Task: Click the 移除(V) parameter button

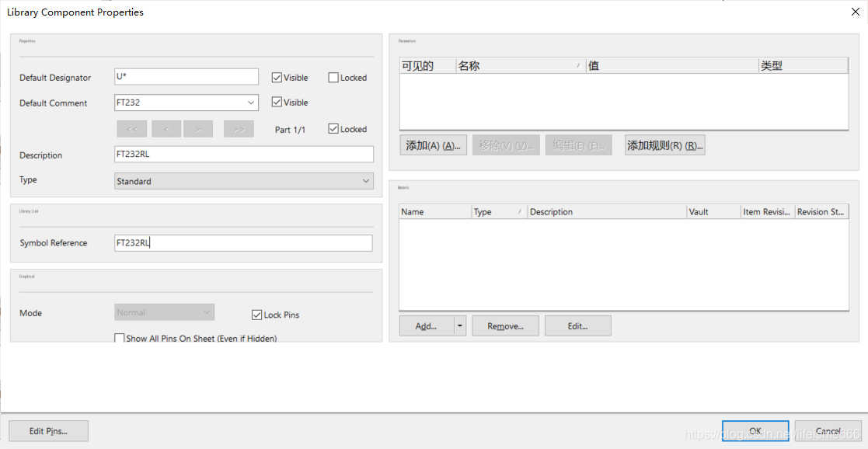Action: 505,145
